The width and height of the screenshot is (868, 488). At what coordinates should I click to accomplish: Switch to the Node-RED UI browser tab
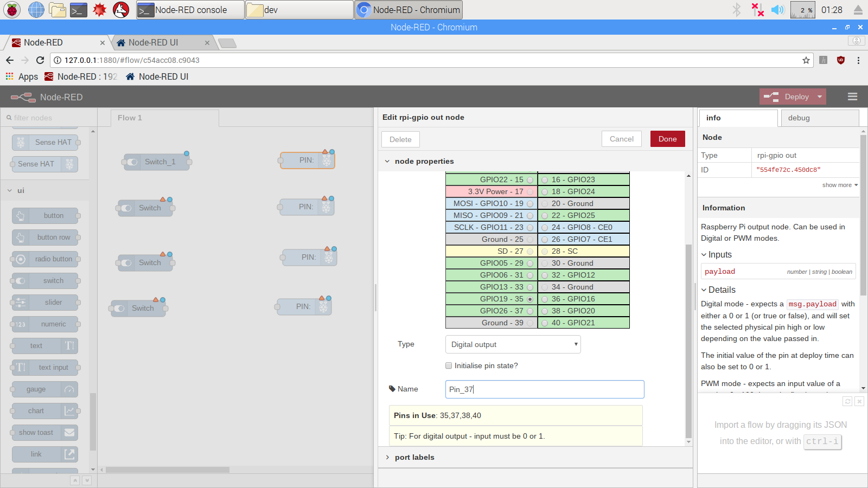[x=163, y=42]
